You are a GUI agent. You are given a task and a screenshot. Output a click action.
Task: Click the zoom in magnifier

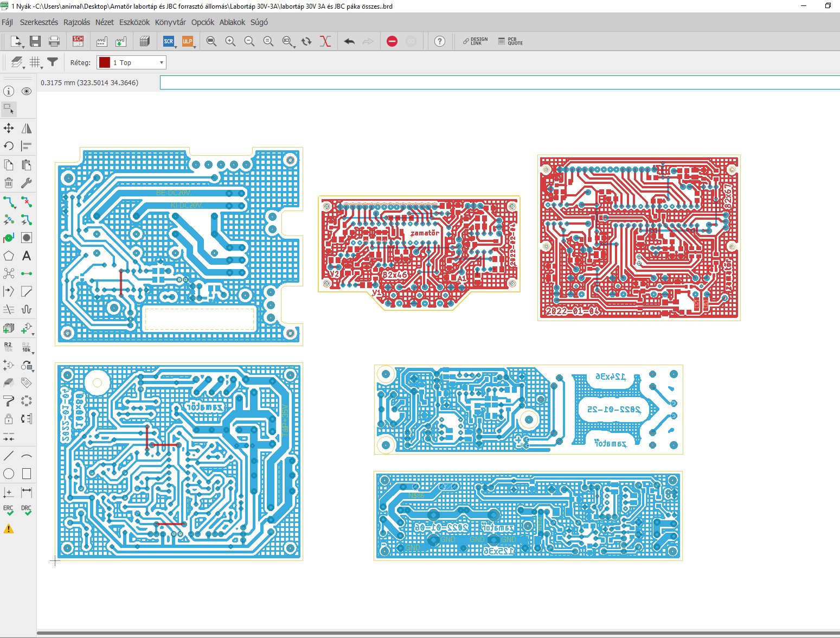tap(230, 41)
